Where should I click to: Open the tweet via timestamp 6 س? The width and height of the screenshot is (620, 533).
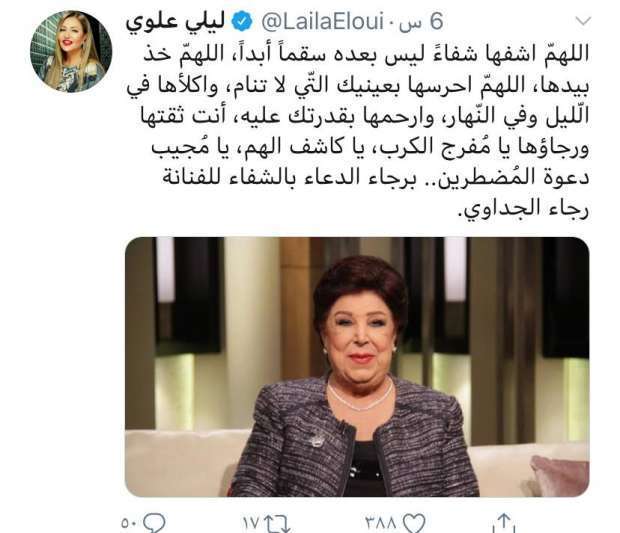(420, 22)
